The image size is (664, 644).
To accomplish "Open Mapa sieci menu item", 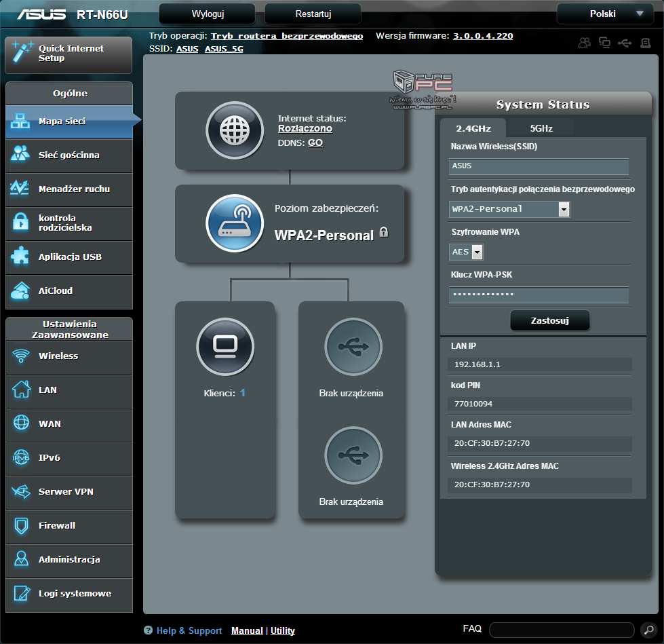I will click(69, 121).
